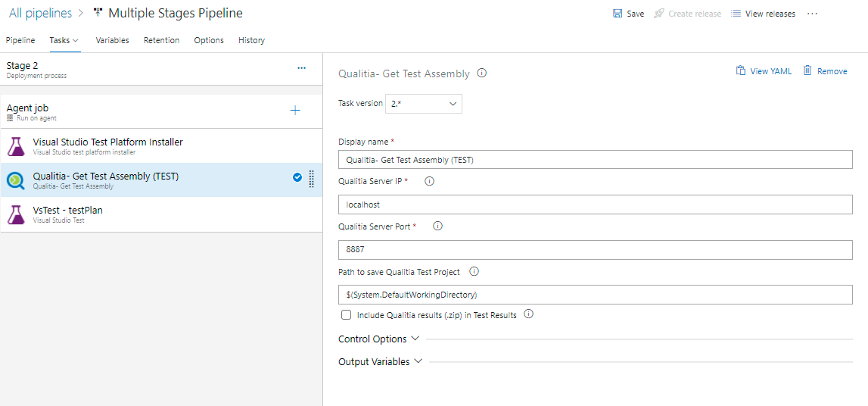The image size is (868, 406).
Task: Enable Include Qualitia results (.zip) checkbox
Action: (347, 315)
